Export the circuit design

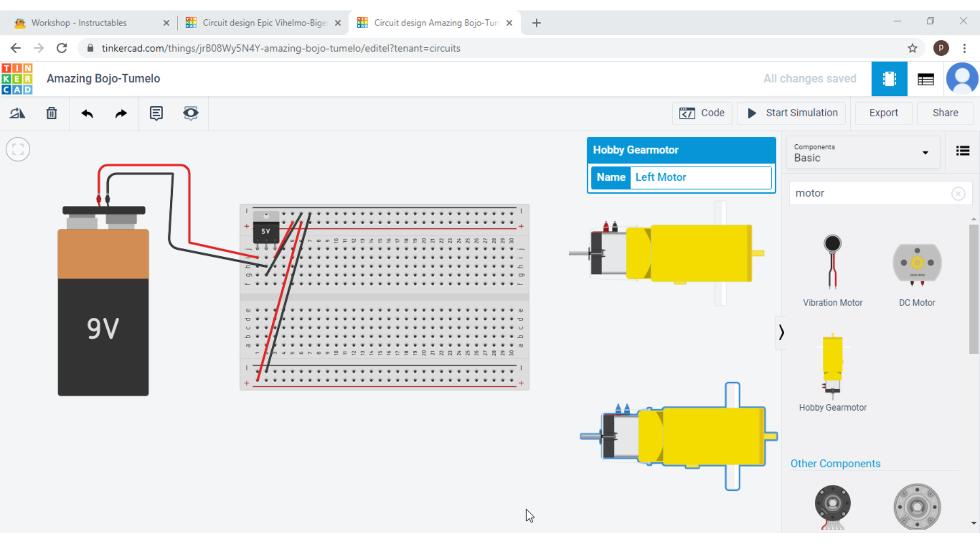coord(884,113)
